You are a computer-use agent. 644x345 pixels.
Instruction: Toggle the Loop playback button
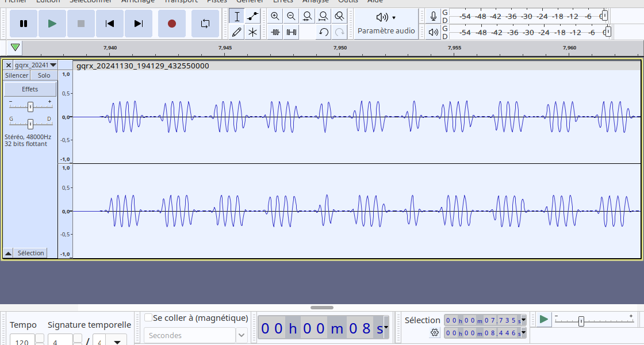[205, 24]
